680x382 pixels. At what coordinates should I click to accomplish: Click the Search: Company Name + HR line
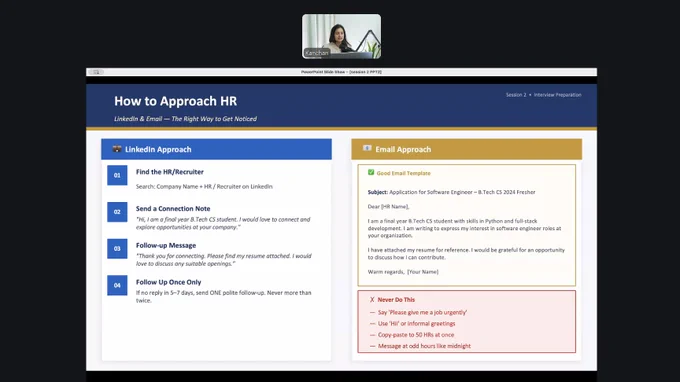tap(204, 186)
